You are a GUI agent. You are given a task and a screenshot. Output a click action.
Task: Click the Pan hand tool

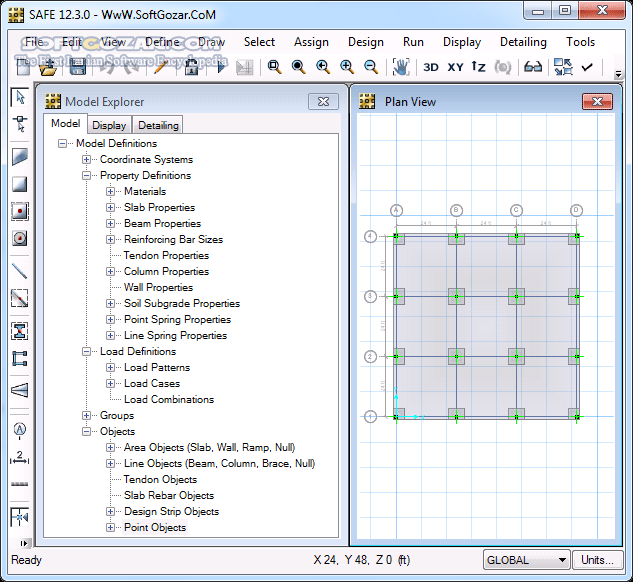(x=400, y=67)
